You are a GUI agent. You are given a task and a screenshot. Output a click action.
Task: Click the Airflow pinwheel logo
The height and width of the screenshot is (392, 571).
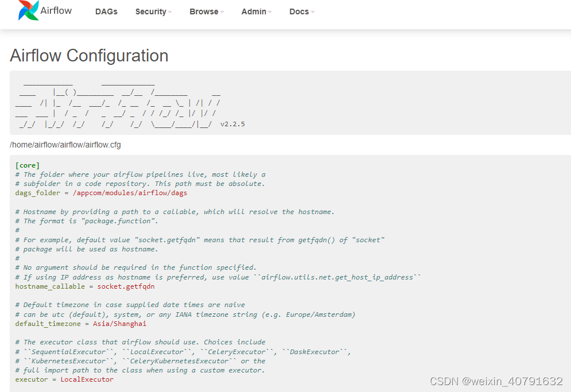(x=28, y=10)
